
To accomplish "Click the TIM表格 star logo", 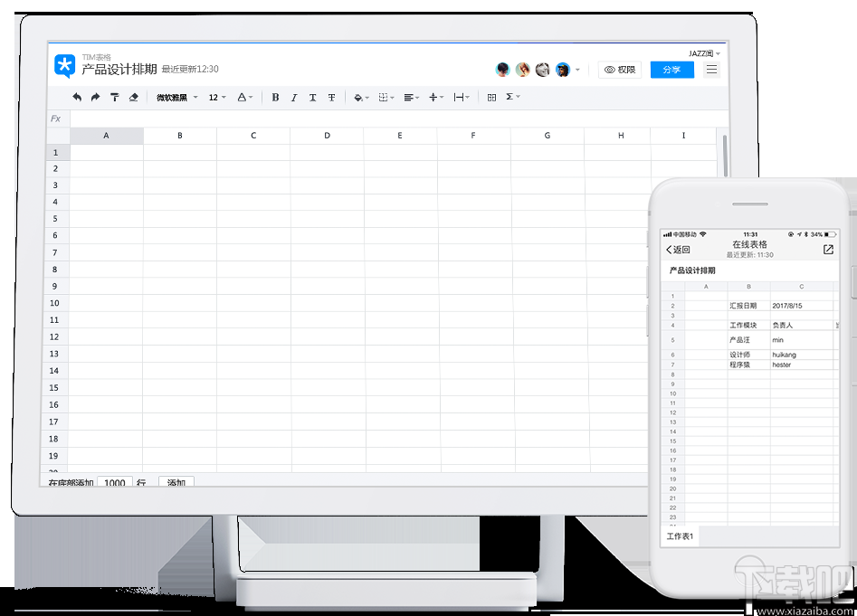I will click(65, 66).
